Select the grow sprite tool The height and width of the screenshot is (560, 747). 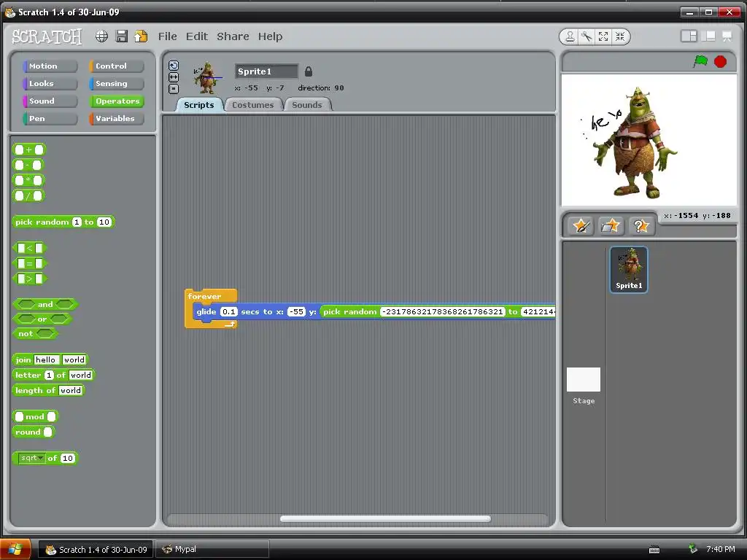[603, 36]
